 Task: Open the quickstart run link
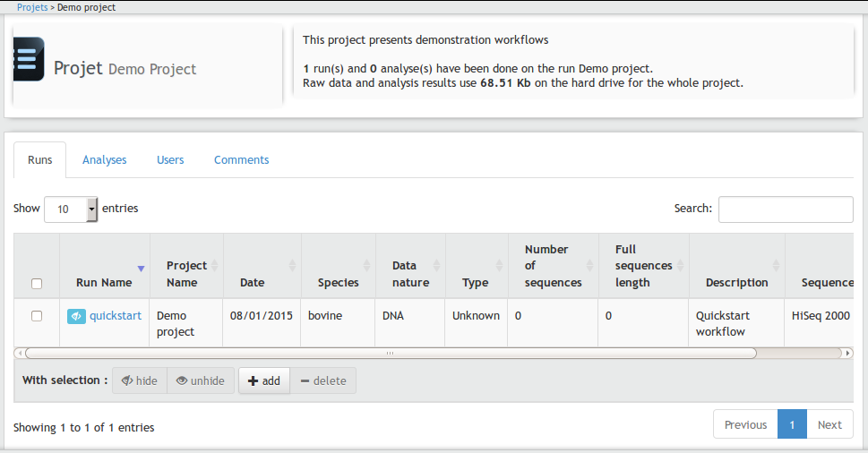[x=116, y=316]
